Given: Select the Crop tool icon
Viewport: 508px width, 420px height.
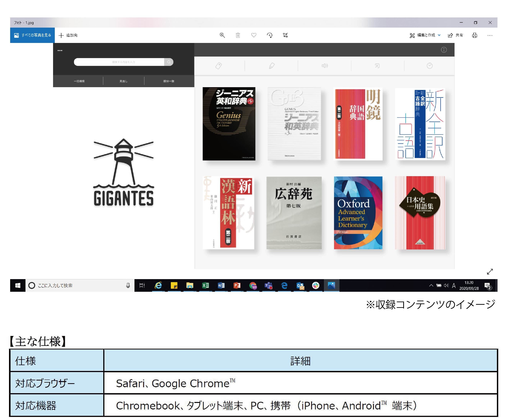Looking at the screenshot, I should click(285, 35).
